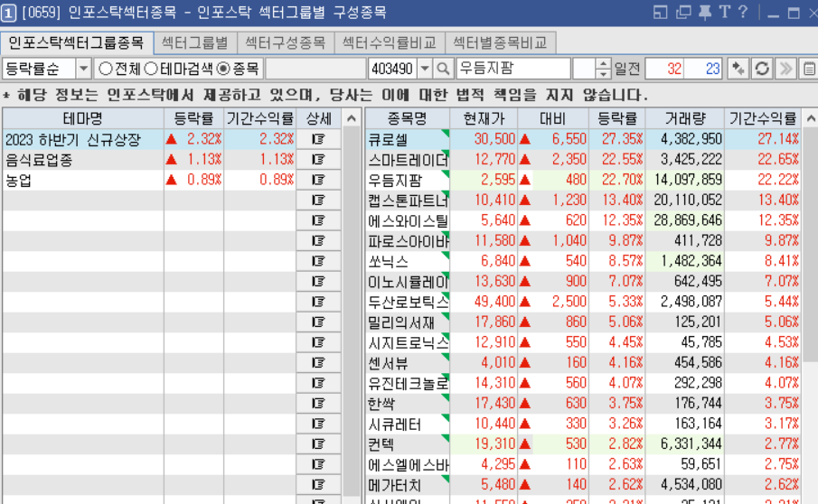Select the 시지트로닉스 stock row
Image resolution: width=818 pixels, height=504 pixels.
click(583, 342)
